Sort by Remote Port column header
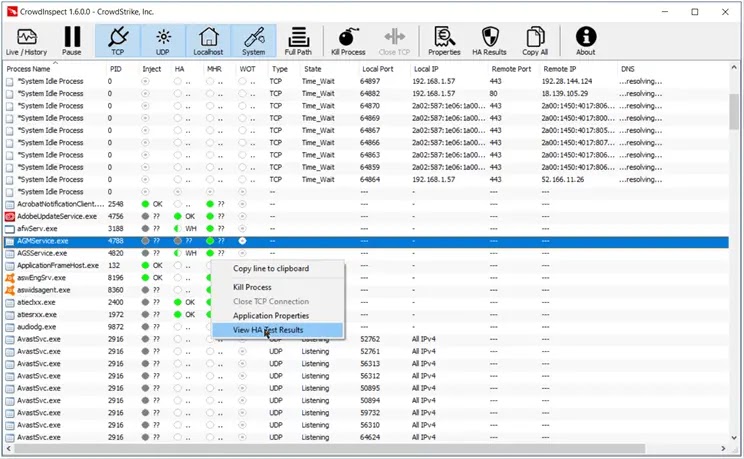 coord(511,69)
